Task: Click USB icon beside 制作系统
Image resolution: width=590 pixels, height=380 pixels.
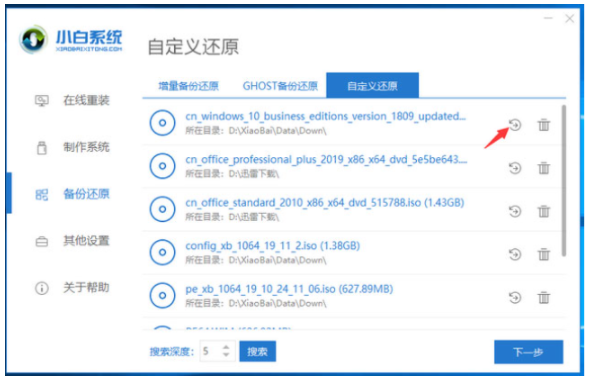Action: 42,147
